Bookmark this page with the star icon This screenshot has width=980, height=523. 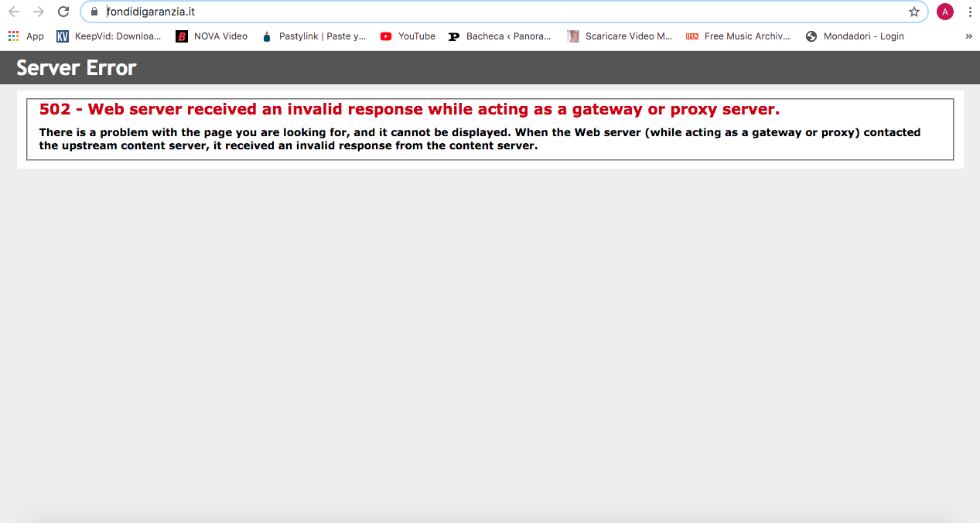[913, 12]
